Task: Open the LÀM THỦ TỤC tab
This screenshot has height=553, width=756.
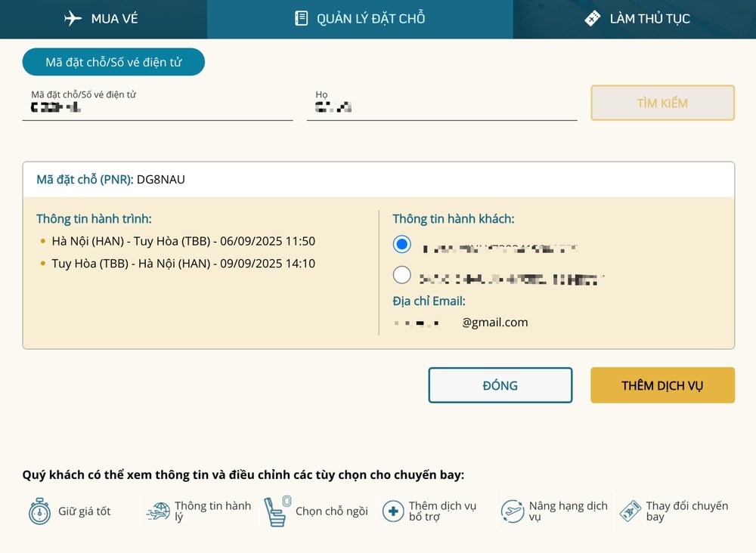Action: point(634,20)
